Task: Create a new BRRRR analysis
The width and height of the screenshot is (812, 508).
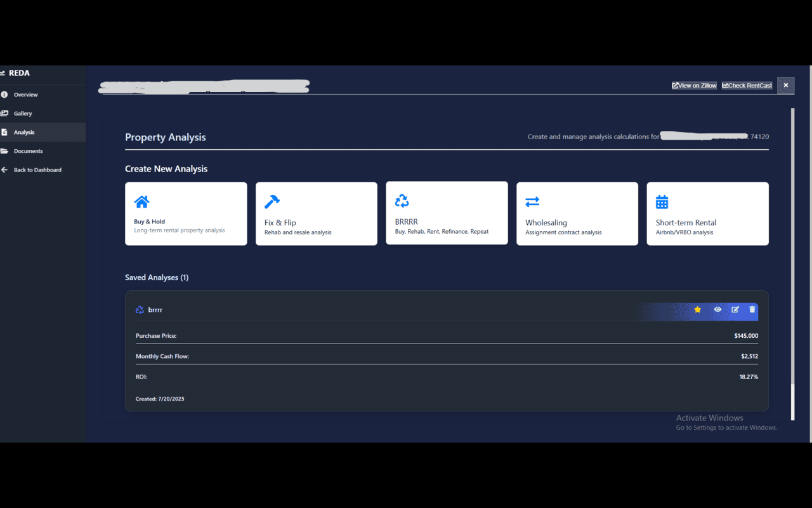Action: tap(447, 213)
